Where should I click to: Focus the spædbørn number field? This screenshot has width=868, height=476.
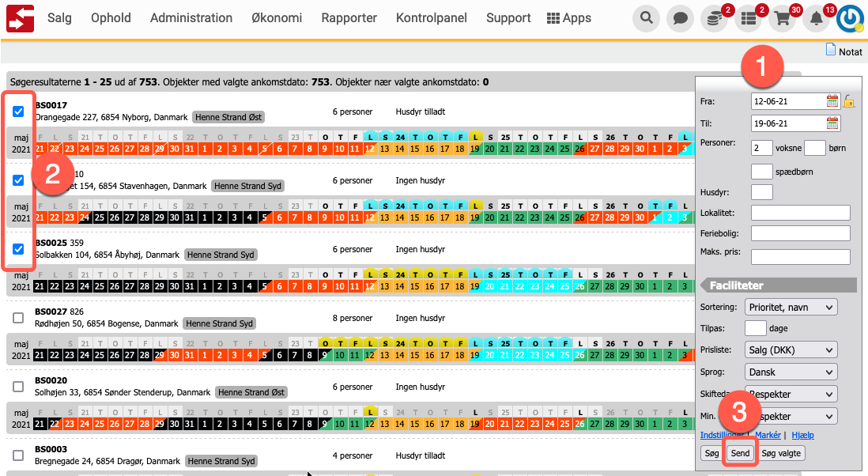point(762,172)
